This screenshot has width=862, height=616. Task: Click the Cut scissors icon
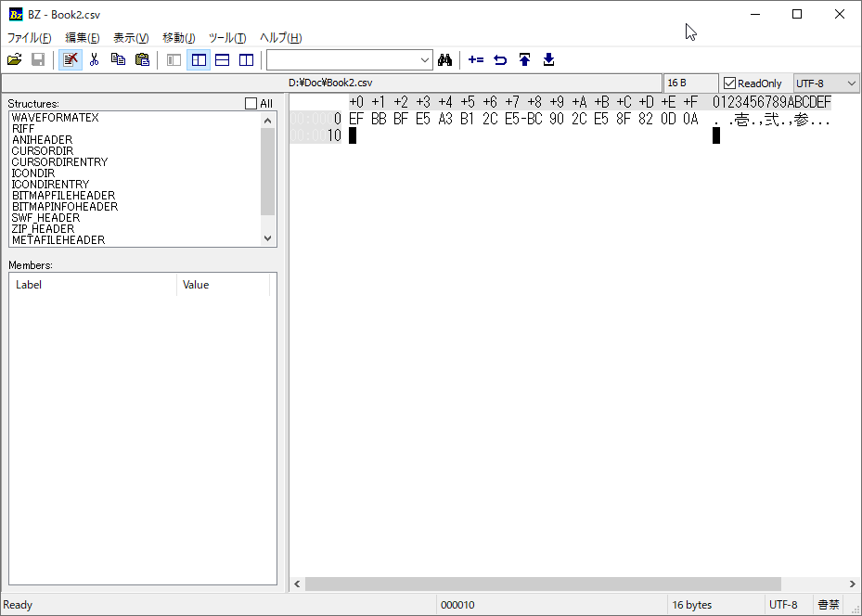(94, 59)
